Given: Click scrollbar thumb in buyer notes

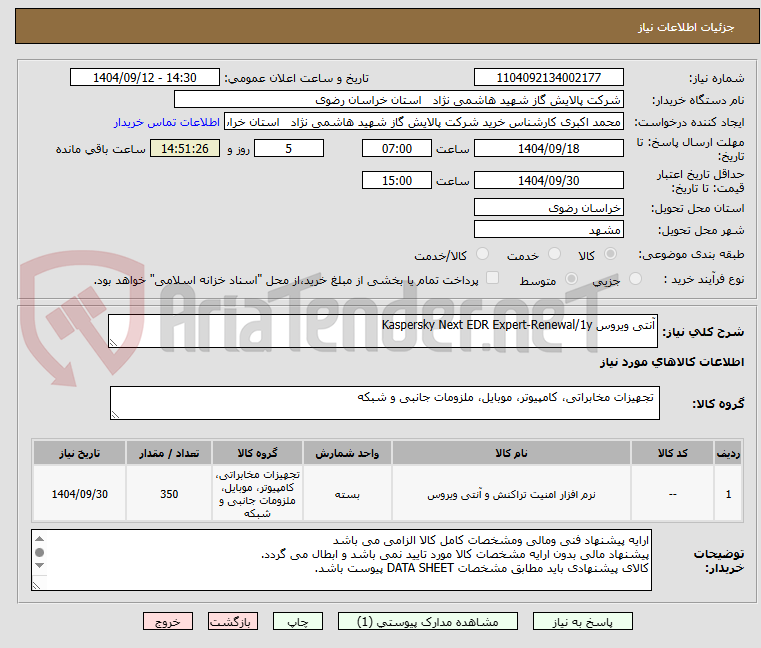Looking at the screenshot, I should [40, 552].
